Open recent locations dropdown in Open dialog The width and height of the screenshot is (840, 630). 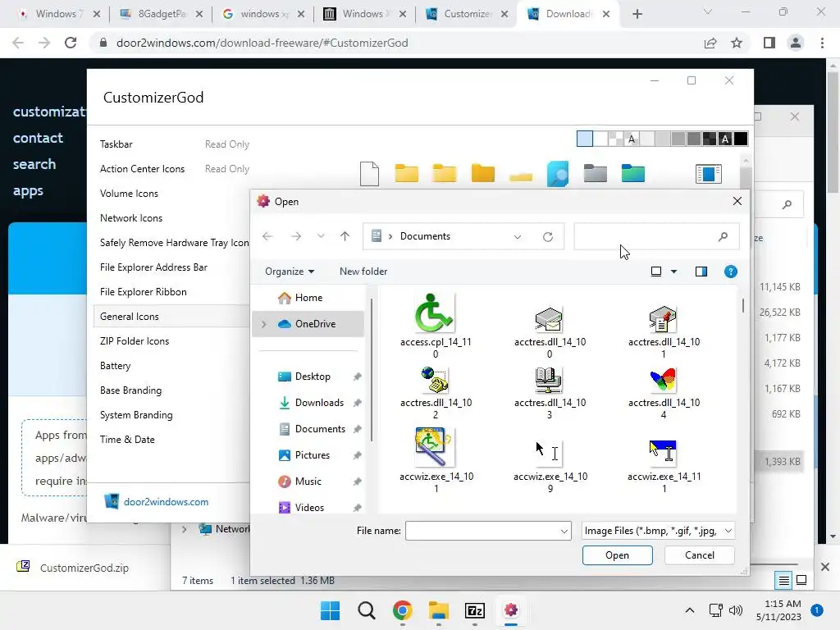(x=321, y=236)
